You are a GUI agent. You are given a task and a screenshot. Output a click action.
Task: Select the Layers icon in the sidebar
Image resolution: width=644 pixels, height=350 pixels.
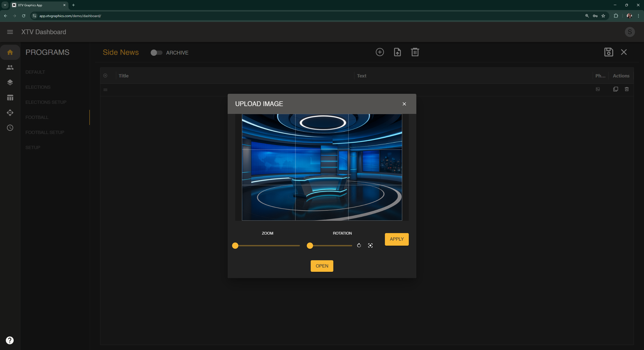10,82
